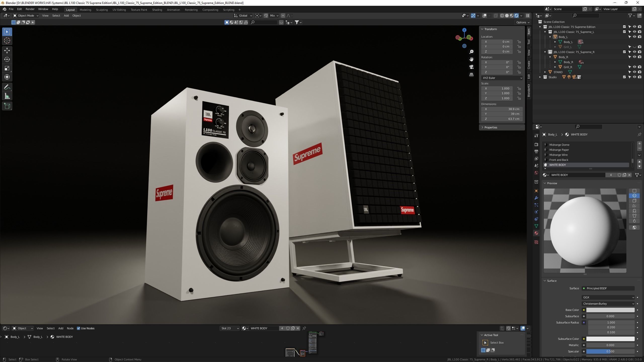Screen dimensions: 644x362
Task: Open the Object Data properties tab icon
Action: coord(536,226)
